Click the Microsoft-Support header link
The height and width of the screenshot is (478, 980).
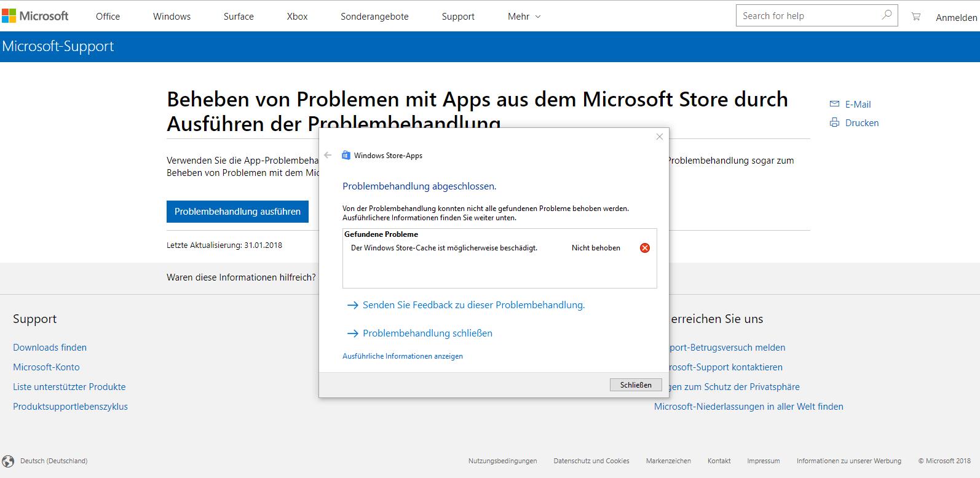[x=58, y=46]
